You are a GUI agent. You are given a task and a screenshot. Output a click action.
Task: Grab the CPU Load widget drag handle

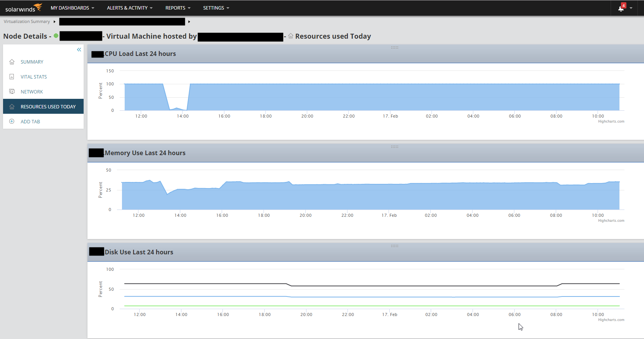pyautogui.click(x=395, y=47)
